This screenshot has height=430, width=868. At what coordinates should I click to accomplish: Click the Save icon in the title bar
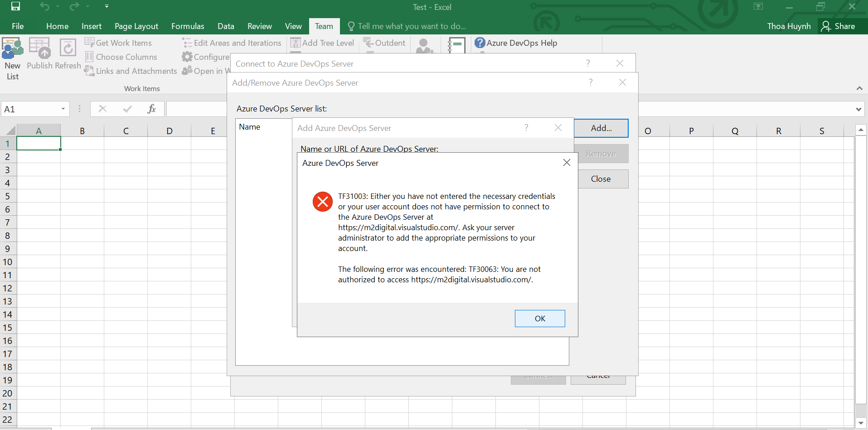pyautogui.click(x=15, y=6)
